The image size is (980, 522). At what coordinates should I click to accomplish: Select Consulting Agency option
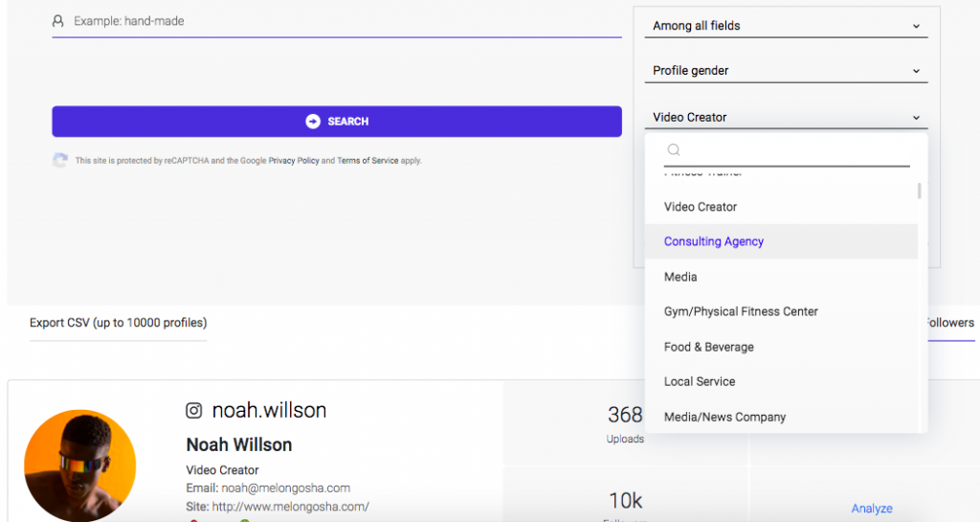[781, 241]
